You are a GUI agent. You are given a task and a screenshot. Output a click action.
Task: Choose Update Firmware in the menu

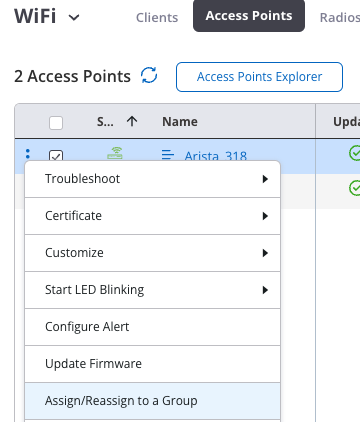coord(153,364)
